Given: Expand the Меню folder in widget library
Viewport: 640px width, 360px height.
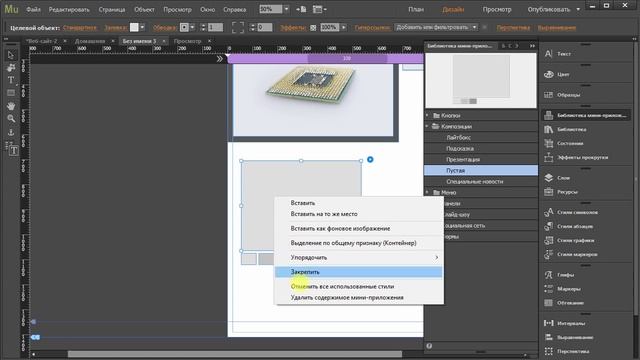Looking at the screenshot, I should 427,192.
